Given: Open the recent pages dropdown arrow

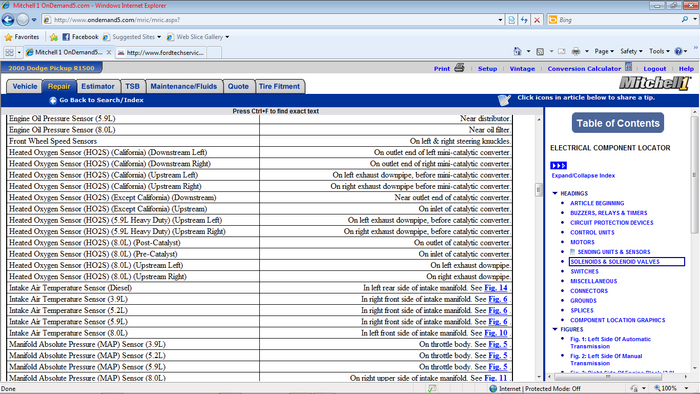Looking at the screenshot, I should tap(34, 20).
